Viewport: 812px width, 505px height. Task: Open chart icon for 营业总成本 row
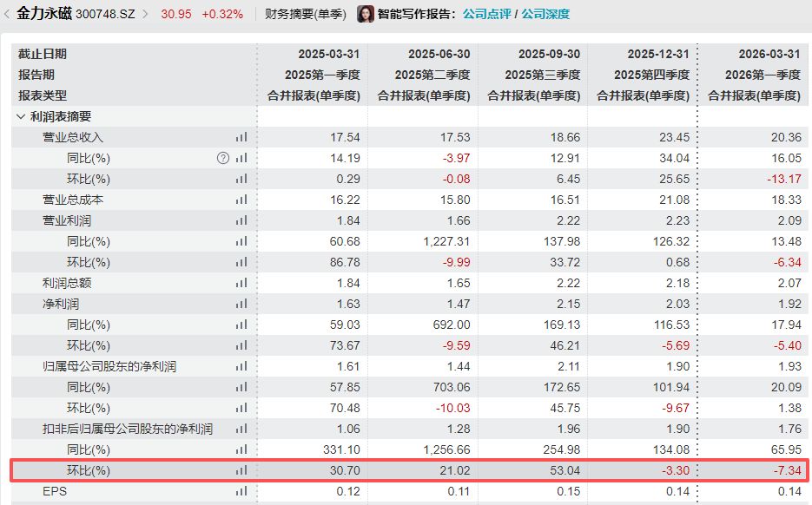pyautogui.click(x=241, y=200)
